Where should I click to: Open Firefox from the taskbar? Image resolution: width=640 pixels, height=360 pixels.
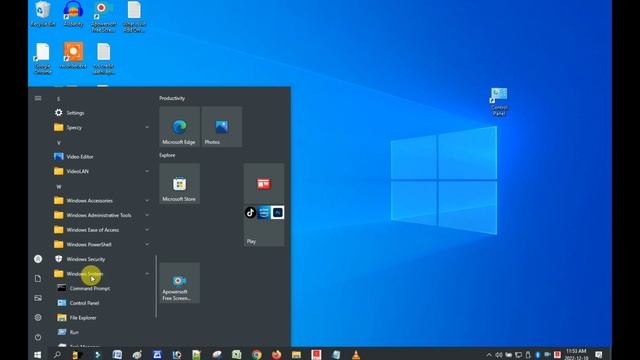[276, 355]
